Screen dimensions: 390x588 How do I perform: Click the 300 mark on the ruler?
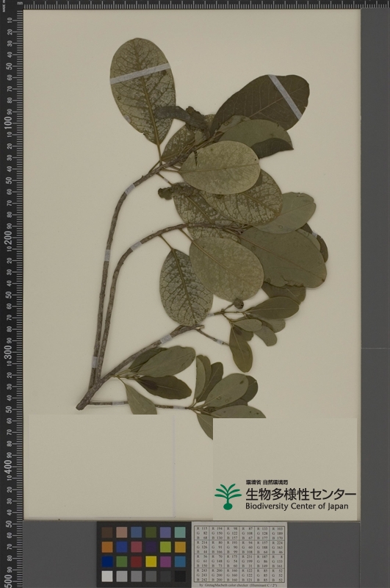9,354
